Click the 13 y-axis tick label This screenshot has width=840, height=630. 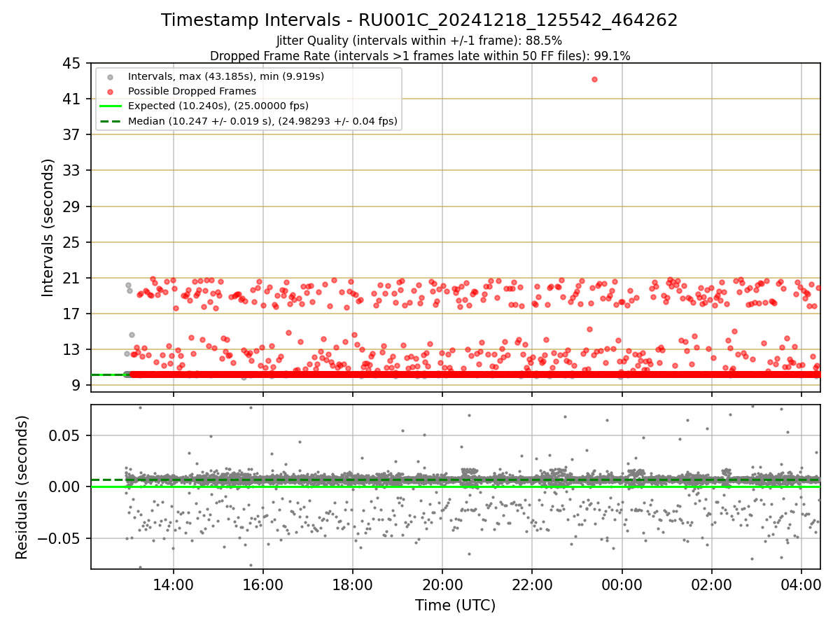(71, 349)
